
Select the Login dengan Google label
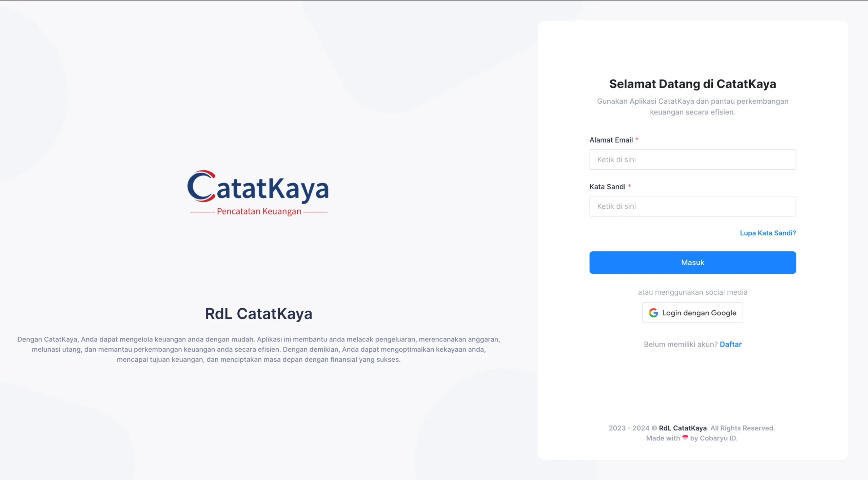coord(699,313)
